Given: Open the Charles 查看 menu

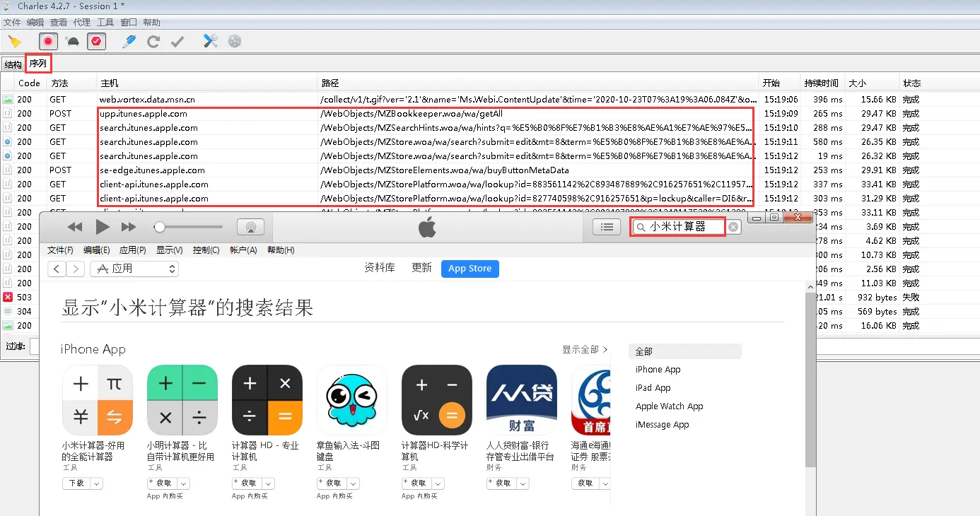Looking at the screenshot, I should (x=59, y=23).
